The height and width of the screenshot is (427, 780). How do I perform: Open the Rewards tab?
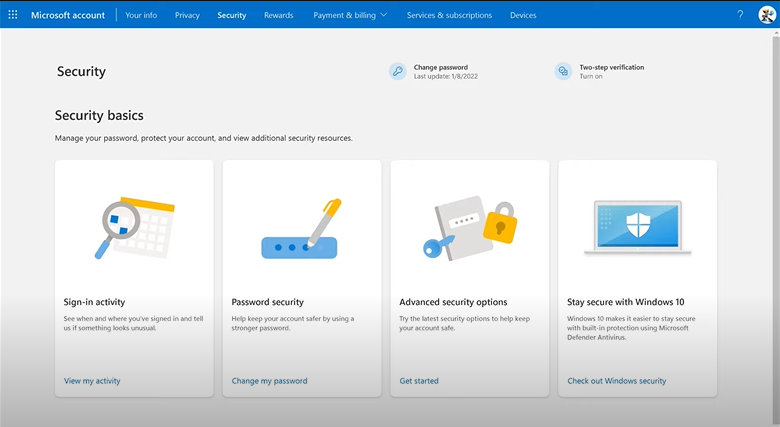(279, 15)
